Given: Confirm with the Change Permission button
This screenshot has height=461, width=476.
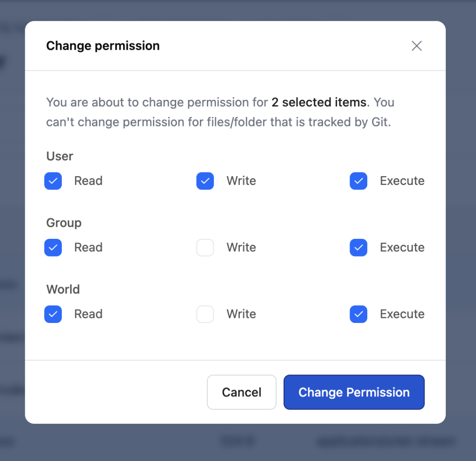Looking at the screenshot, I should pos(354,392).
